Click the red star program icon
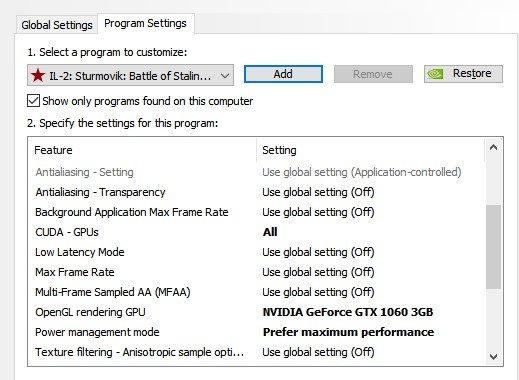 point(38,76)
